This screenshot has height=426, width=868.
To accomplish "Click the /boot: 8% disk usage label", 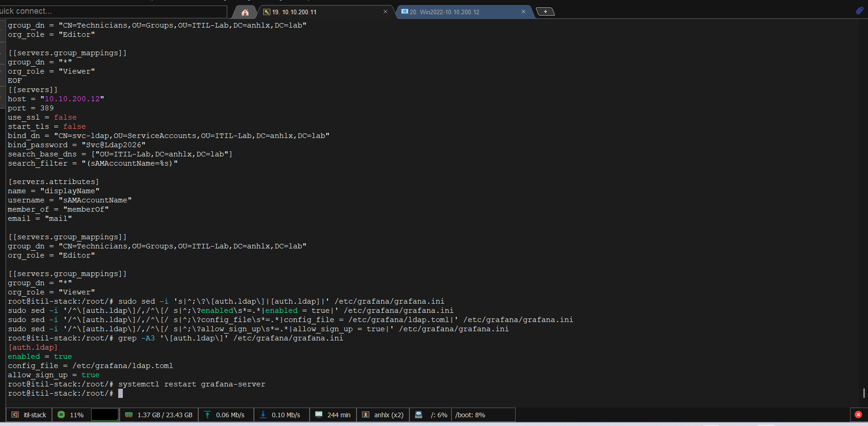I will pyautogui.click(x=470, y=414).
